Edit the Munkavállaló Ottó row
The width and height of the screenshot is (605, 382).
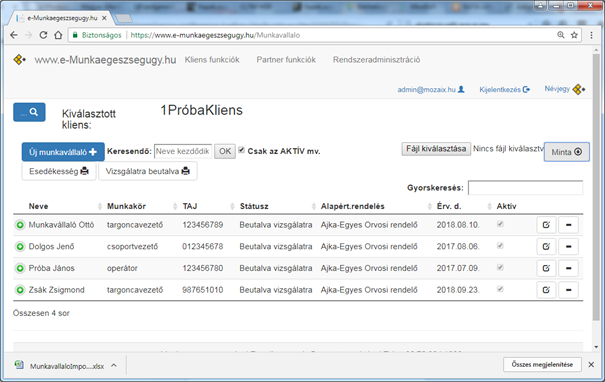point(546,225)
